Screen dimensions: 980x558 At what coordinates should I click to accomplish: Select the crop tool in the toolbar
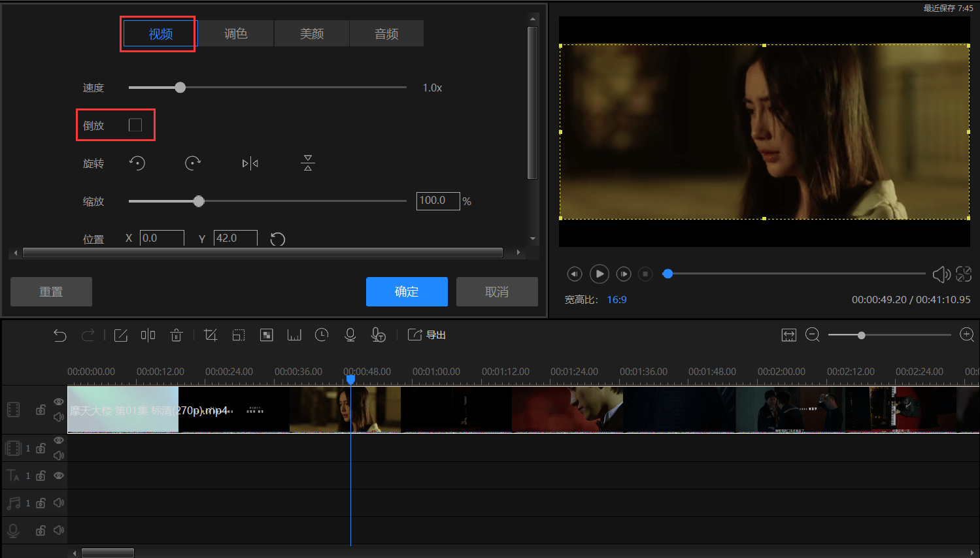point(211,335)
